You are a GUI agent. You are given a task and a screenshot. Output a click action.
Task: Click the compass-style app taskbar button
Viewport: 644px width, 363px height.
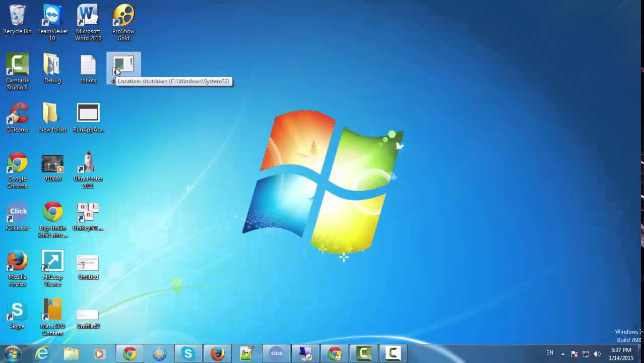(x=159, y=353)
